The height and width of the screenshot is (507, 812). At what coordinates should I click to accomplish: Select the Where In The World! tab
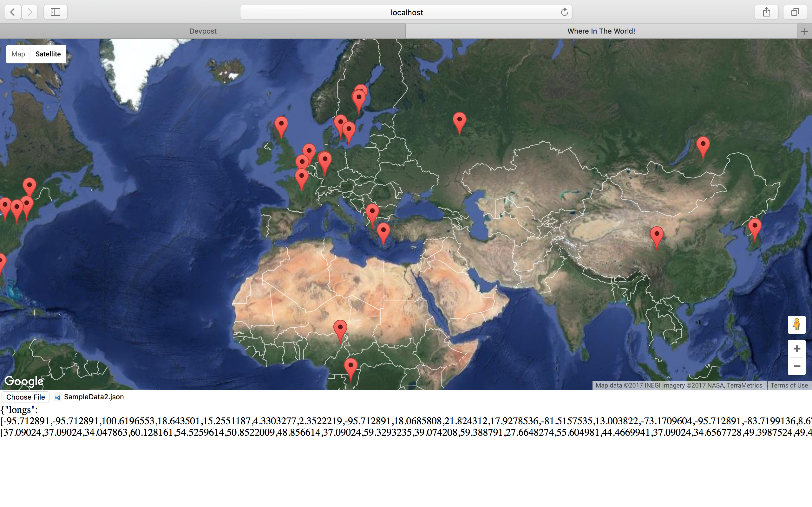point(601,31)
